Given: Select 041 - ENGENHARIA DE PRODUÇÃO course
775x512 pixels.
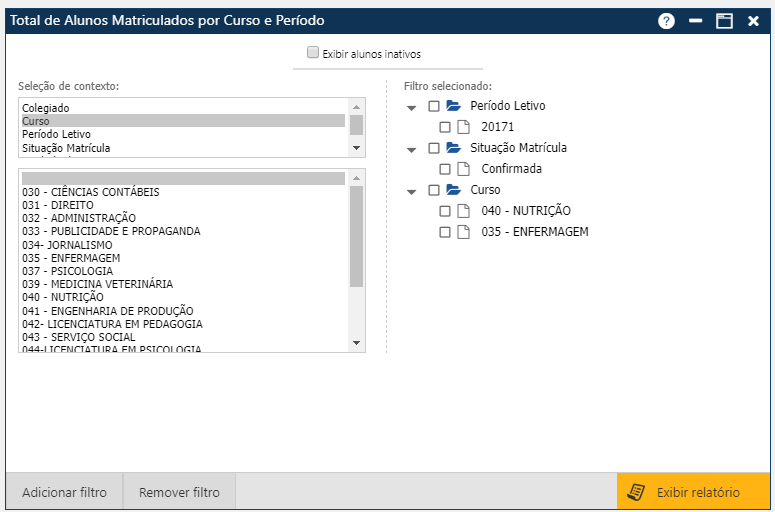Looking at the screenshot, I should 183,311.
